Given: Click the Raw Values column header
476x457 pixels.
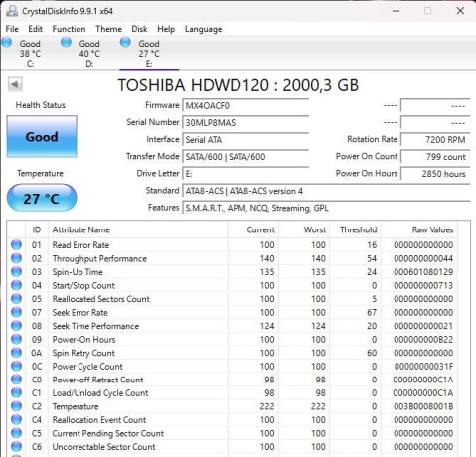Looking at the screenshot, I should point(419,229).
